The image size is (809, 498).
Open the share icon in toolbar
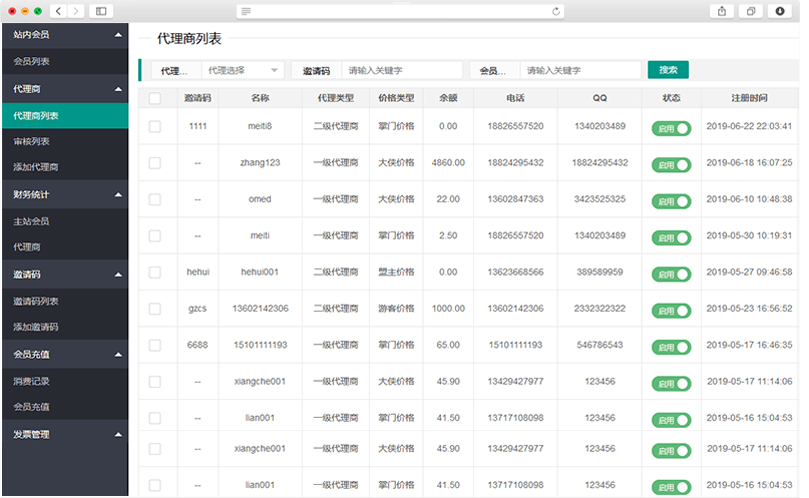(x=721, y=11)
